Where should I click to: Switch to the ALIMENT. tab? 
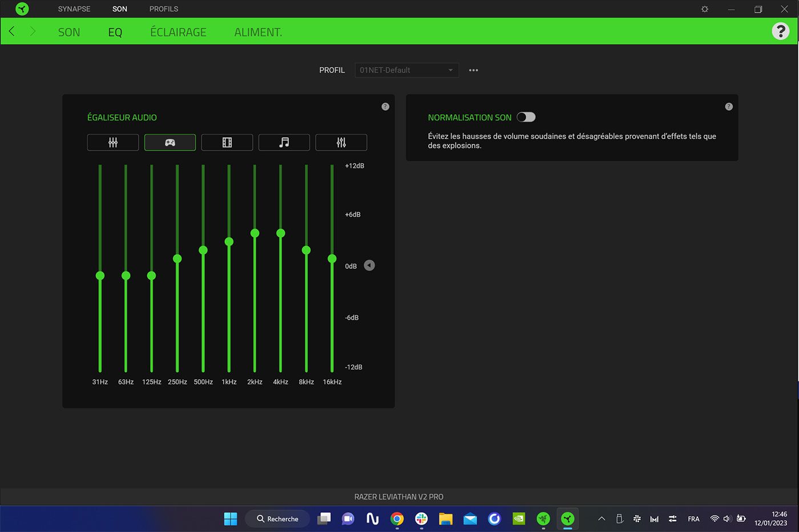pos(258,32)
